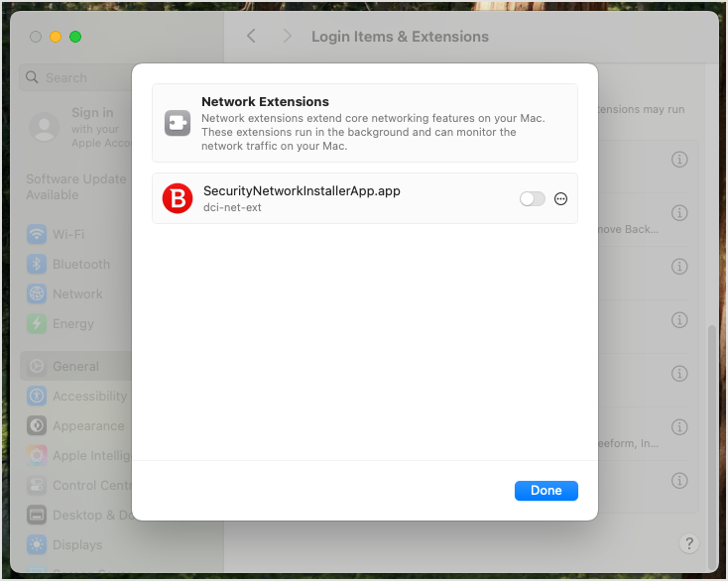The height and width of the screenshot is (581, 728).
Task: Open the more options ellipsis for SecurityNetworkInstallerApp
Action: (x=560, y=199)
